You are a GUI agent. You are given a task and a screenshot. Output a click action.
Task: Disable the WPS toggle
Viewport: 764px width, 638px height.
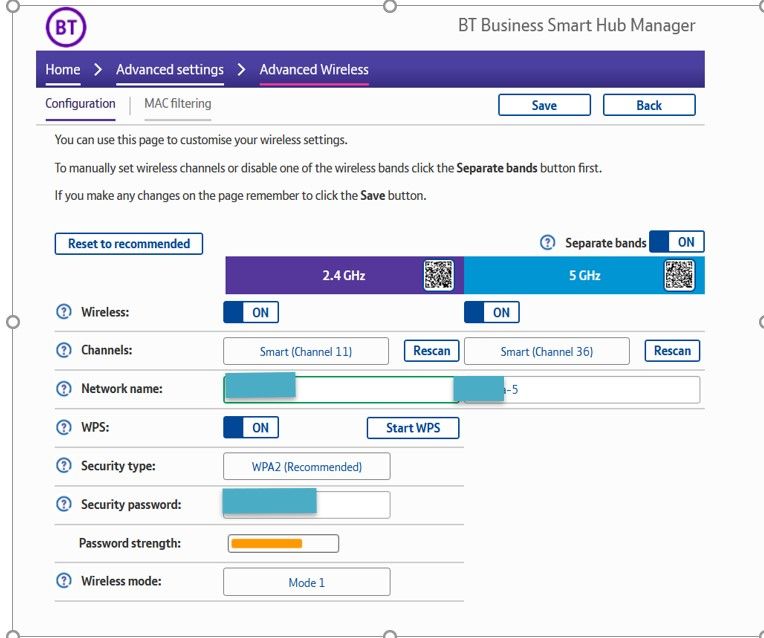click(251, 428)
